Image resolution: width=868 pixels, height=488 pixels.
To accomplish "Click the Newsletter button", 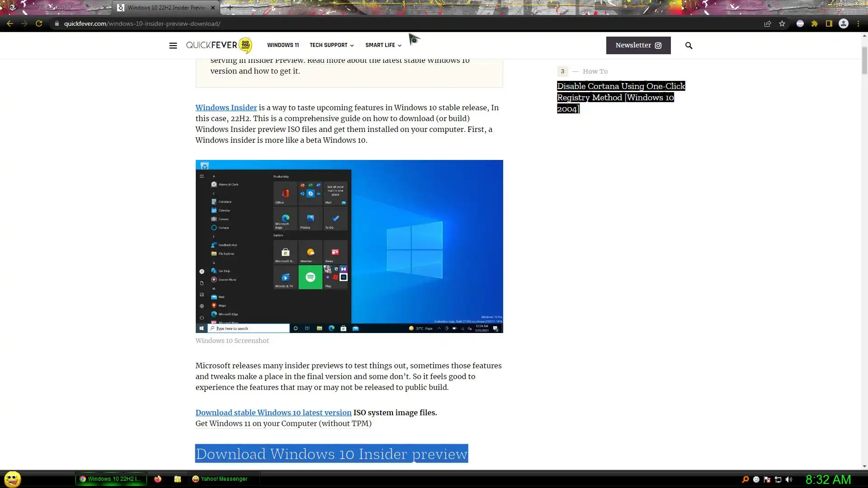I will point(638,45).
